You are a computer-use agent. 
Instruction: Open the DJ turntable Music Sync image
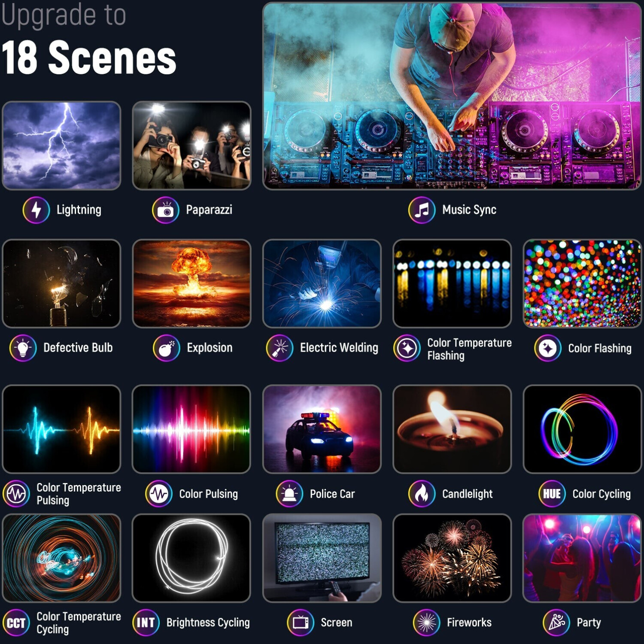(452, 96)
